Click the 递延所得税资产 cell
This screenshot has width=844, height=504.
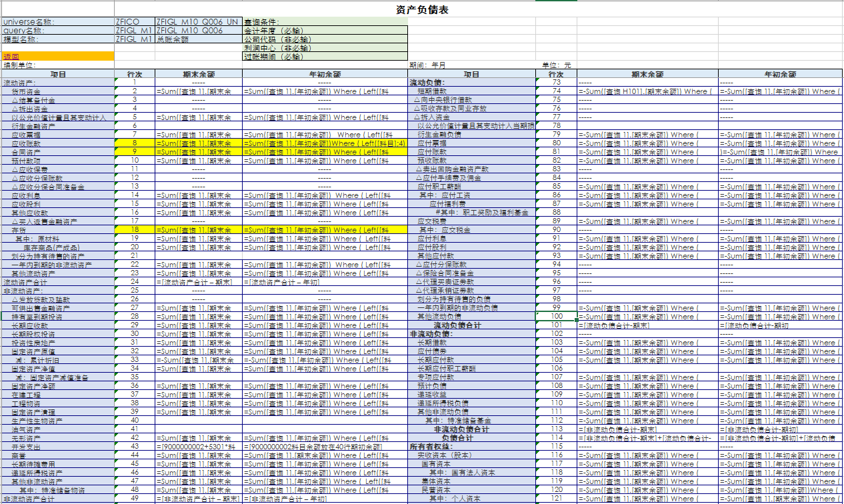click(58, 473)
